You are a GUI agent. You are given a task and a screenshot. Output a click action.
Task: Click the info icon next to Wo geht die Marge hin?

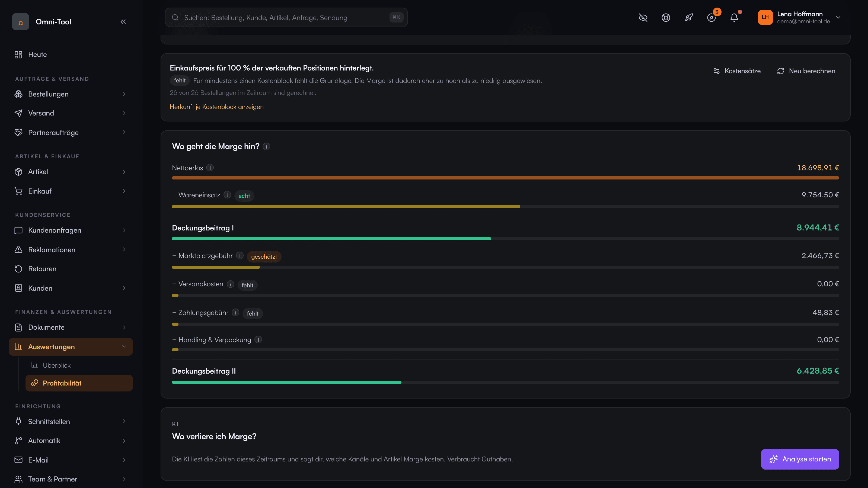(x=266, y=146)
